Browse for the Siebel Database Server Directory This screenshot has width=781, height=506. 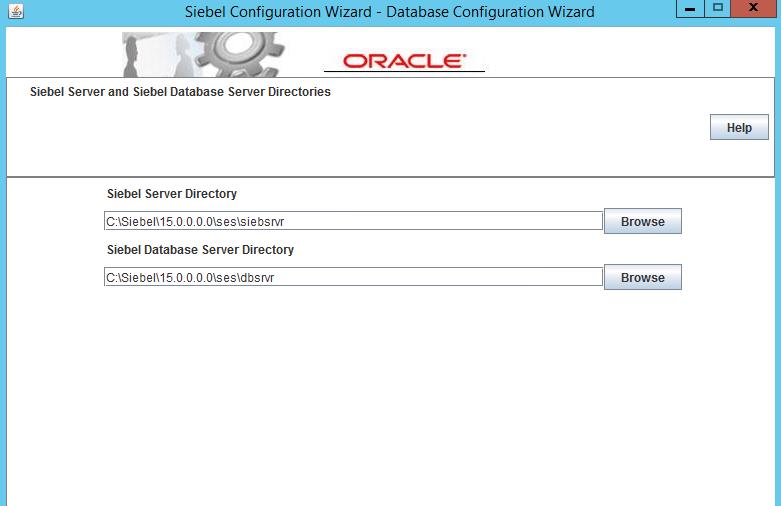[x=642, y=277]
